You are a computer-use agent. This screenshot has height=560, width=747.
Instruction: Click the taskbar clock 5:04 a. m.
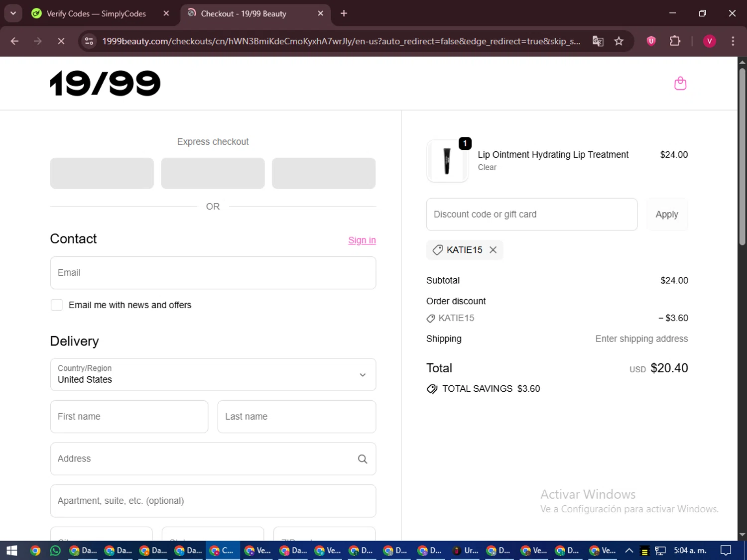690,551
